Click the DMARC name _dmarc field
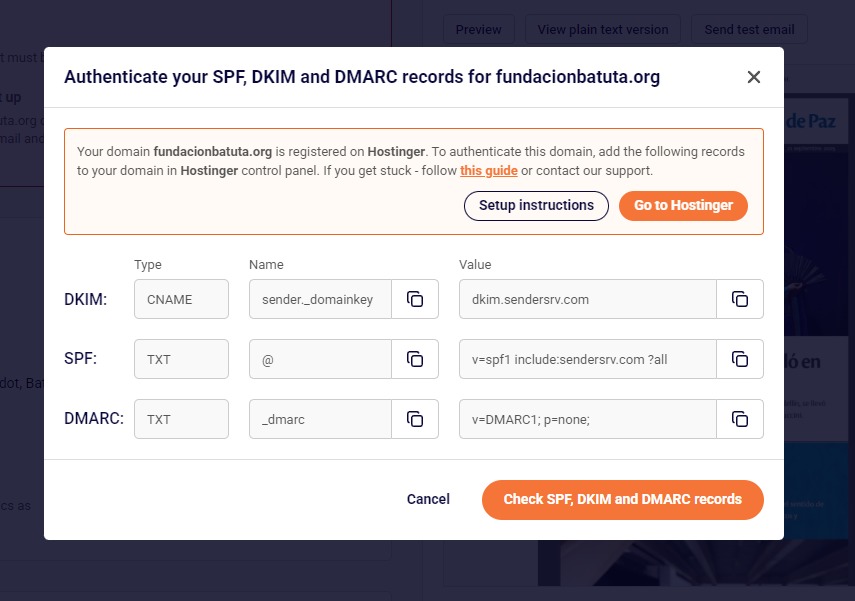 320,419
